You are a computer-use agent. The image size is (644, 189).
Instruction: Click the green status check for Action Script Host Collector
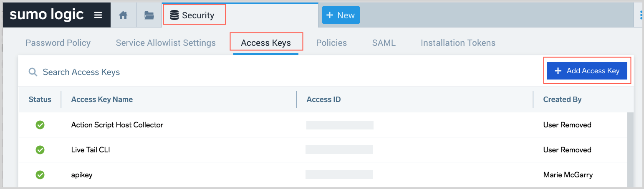tap(40, 125)
